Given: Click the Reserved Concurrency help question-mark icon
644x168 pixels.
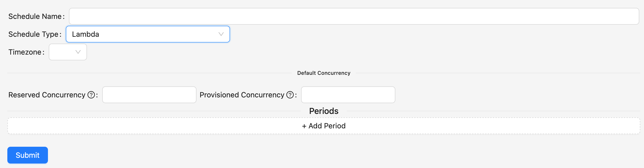Looking at the screenshot, I should [x=91, y=95].
